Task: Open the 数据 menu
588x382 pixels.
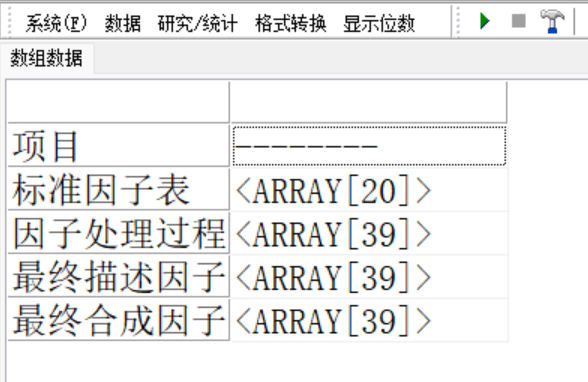Action: [x=123, y=24]
